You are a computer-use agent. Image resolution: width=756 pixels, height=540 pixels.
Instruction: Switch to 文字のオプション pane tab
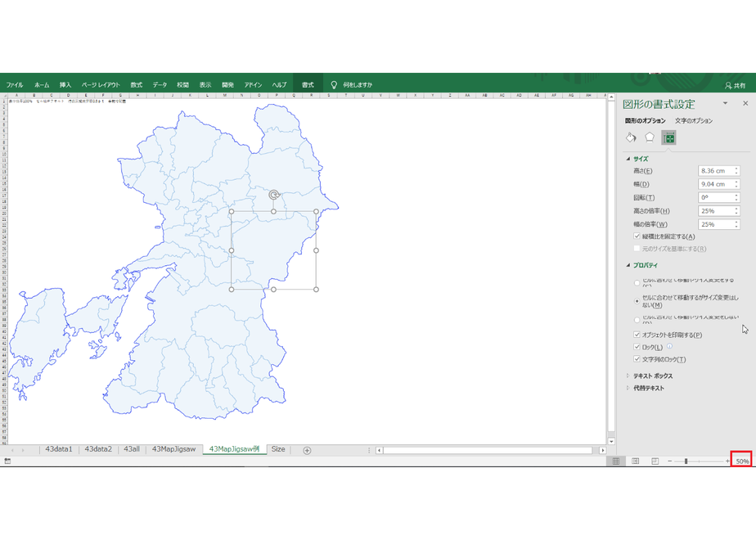pos(693,120)
